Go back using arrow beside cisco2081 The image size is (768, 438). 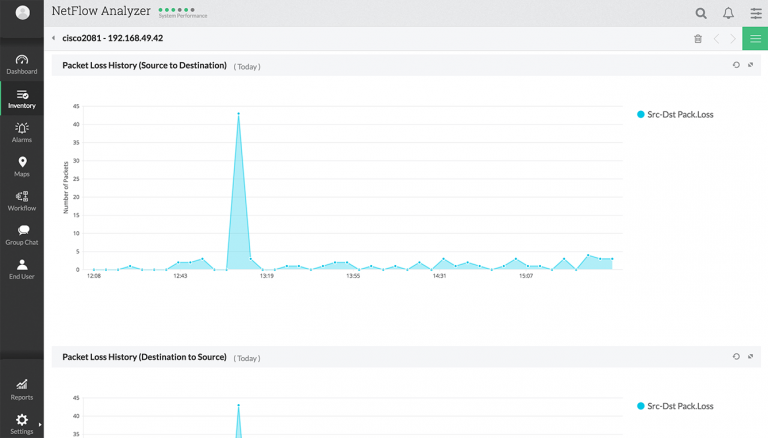(53, 38)
